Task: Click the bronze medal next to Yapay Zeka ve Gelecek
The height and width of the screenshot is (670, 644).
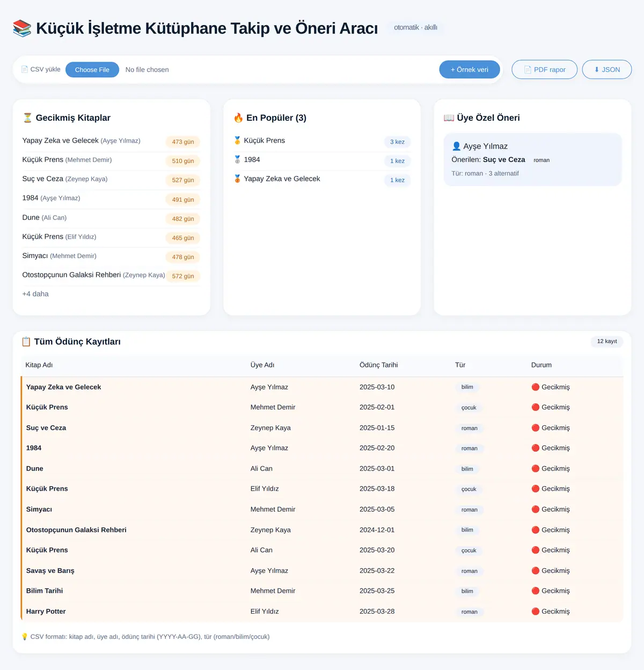Action: (237, 179)
